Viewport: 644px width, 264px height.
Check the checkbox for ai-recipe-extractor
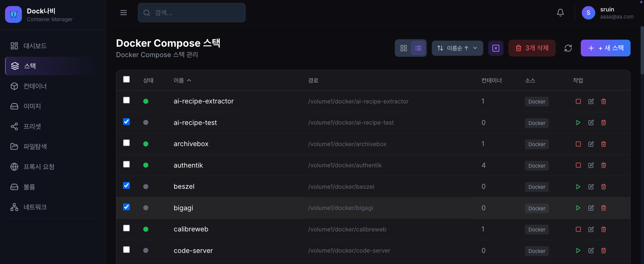coord(126,100)
